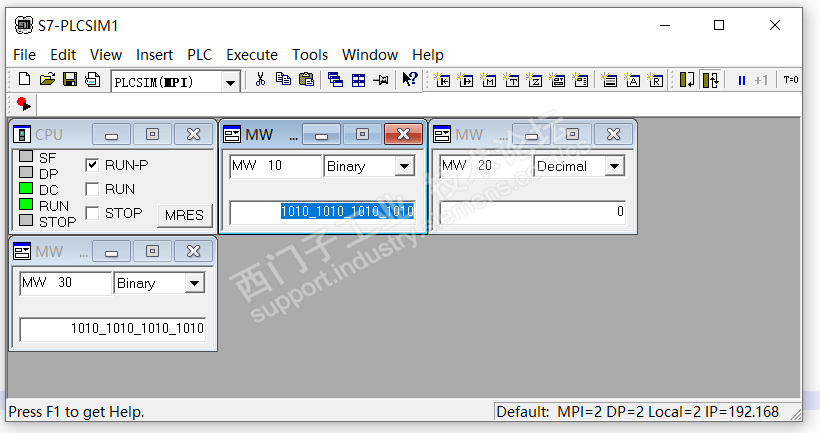Insert the Accumulators (A) view
This screenshot has width=820, height=433.
(x=632, y=80)
